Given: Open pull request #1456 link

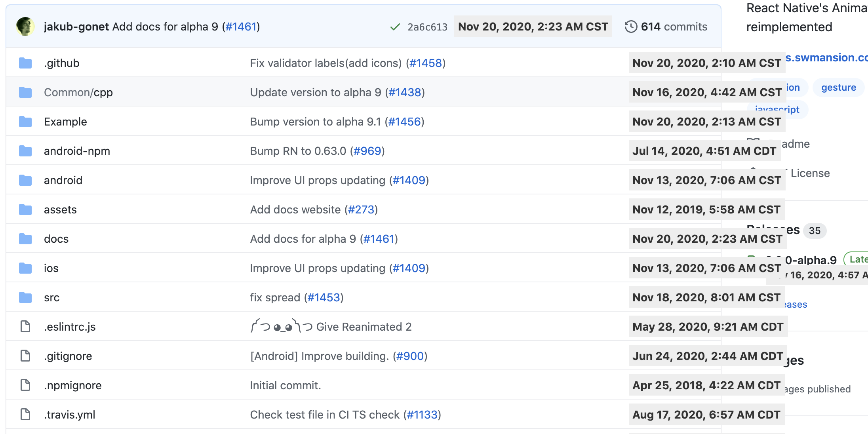Looking at the screenshot, I should pos(405,122).
